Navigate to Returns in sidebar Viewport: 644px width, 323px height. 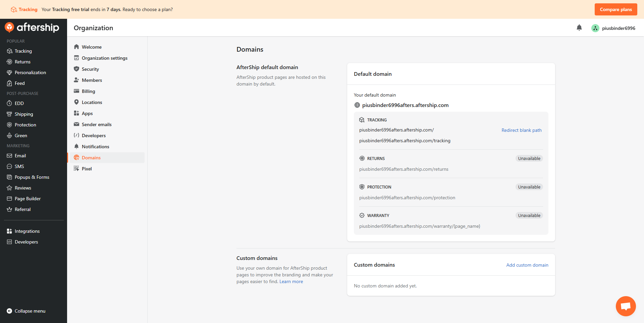(22, 62)
